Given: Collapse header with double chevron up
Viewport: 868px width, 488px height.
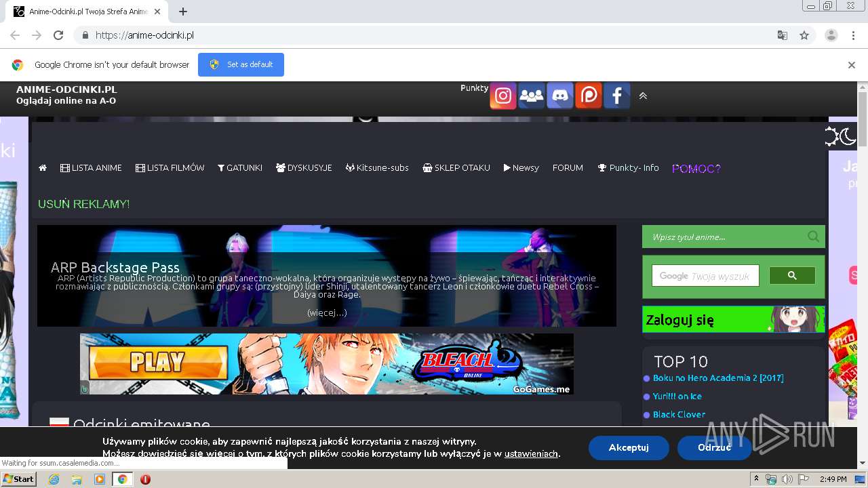Looking at the screenshot, I should click(x=643, y=96).
